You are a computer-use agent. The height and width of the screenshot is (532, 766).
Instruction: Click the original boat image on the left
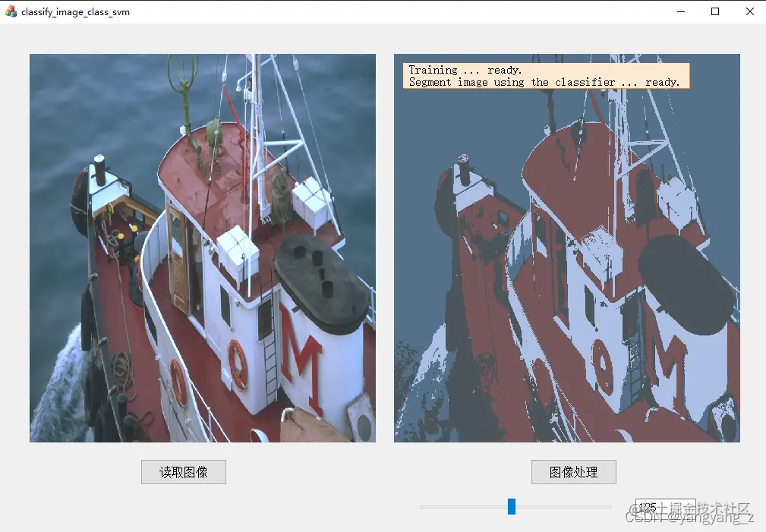pos(203,248)
